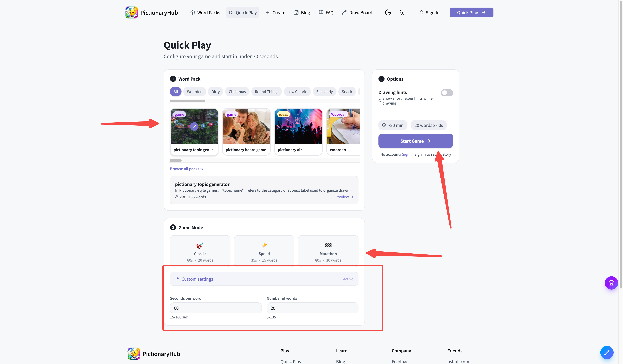Click the category chips horizontal scrollbar

[x=187, y=101]
